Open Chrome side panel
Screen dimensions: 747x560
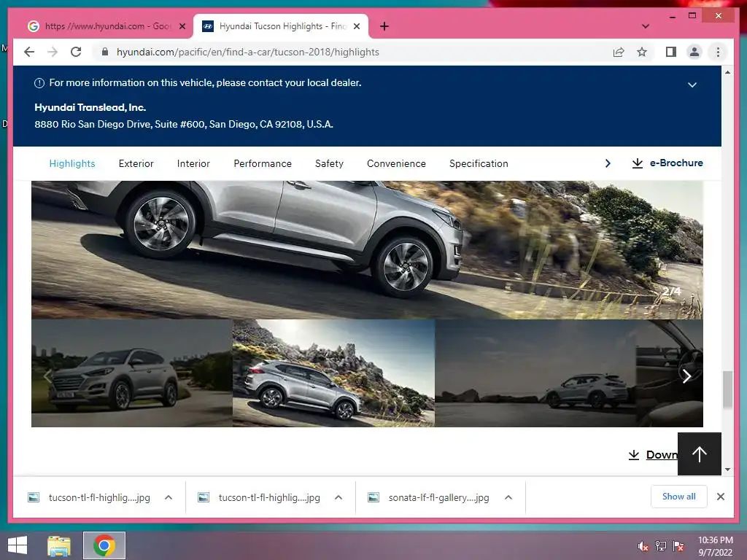[671, 52]
